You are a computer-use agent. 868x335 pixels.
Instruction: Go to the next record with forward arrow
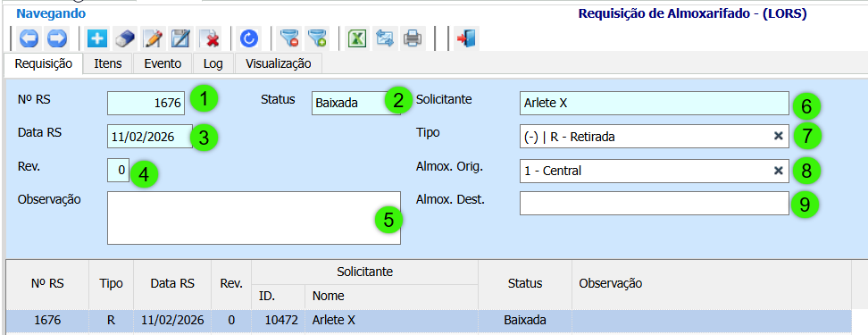point(57,38)
